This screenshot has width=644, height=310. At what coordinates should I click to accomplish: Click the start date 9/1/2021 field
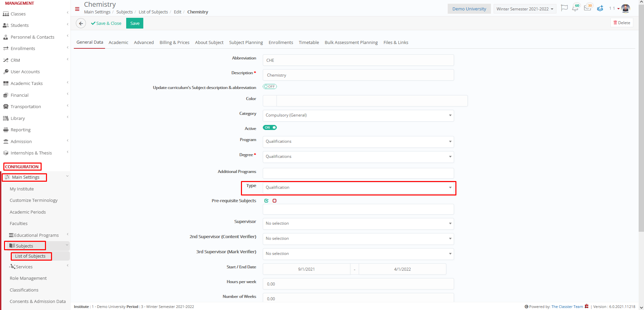[306, 269]
